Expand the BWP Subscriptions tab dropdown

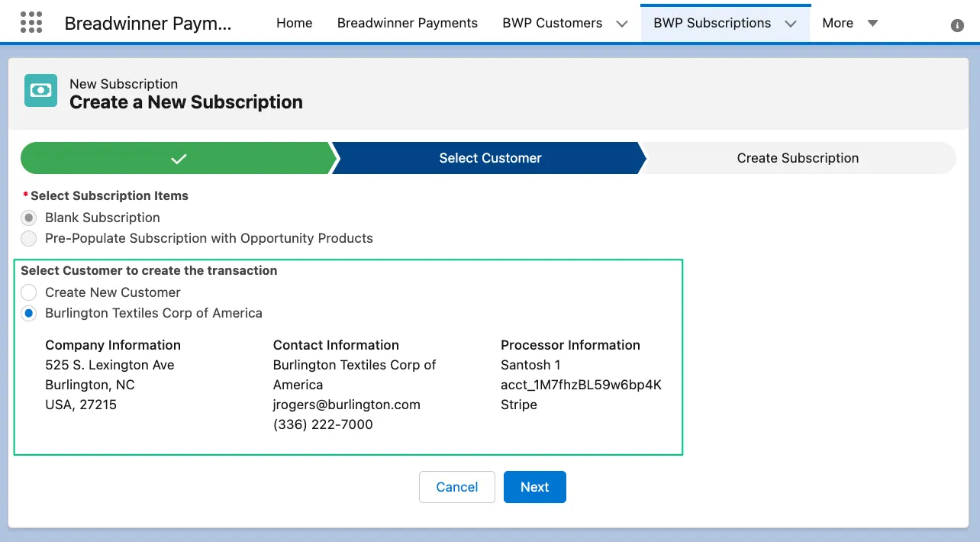(791, 24)
